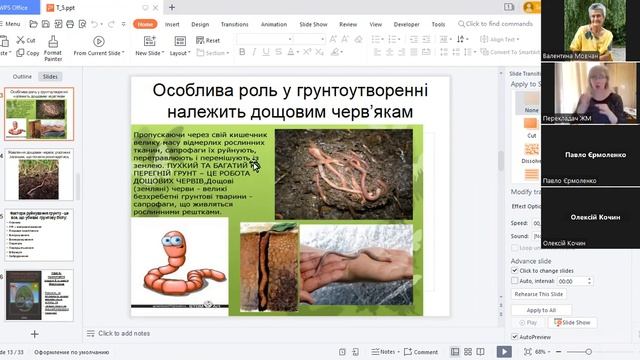The height and width of the screenshot is (360, 640).
Task: Open the Align Text dropdown
Action: 500,39
